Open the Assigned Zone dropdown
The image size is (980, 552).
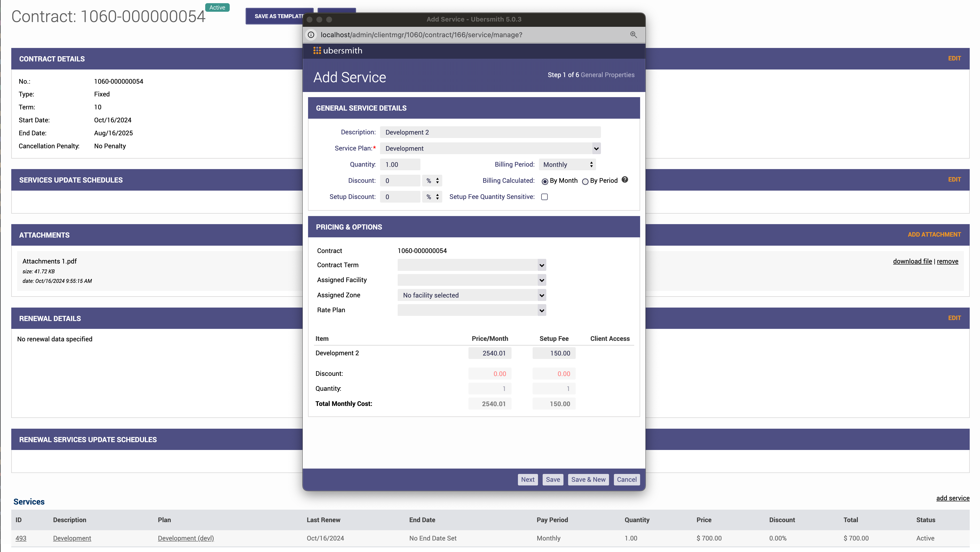471,295
